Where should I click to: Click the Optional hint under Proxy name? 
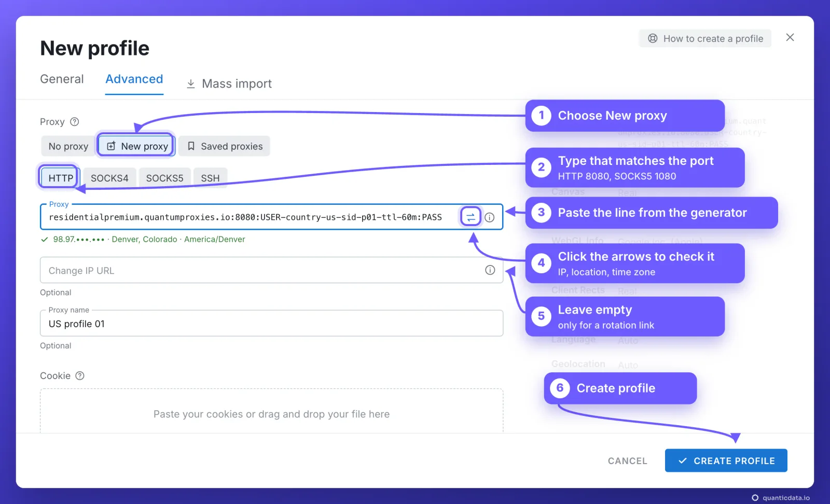[56, 346]
